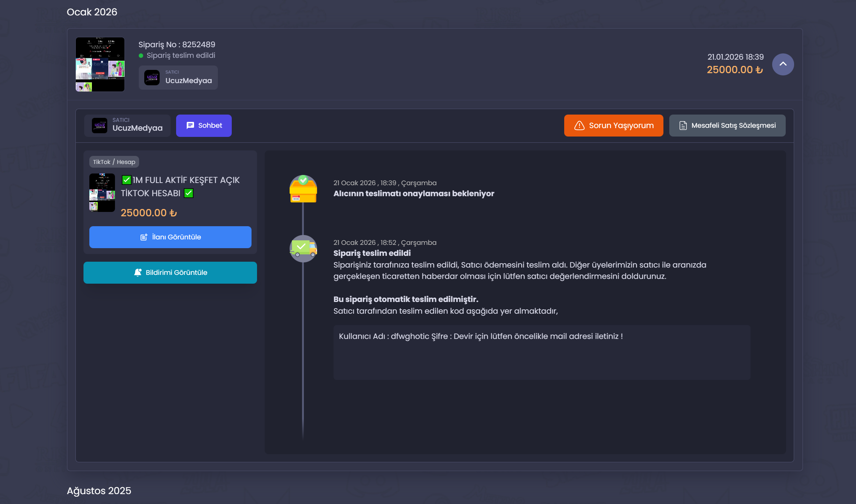
Task: Click the Sipariş teslim edildi status under the order number
Action: click(x=181, y=56)
